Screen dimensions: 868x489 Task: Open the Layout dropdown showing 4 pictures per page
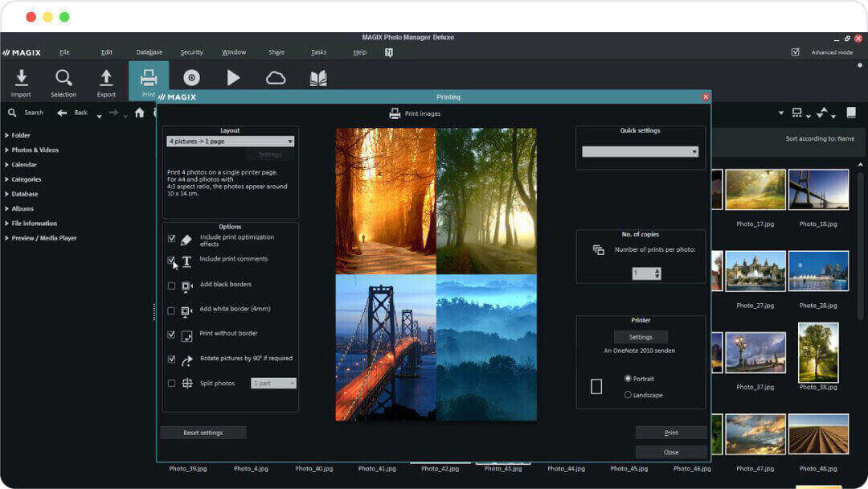click(230, 141)
